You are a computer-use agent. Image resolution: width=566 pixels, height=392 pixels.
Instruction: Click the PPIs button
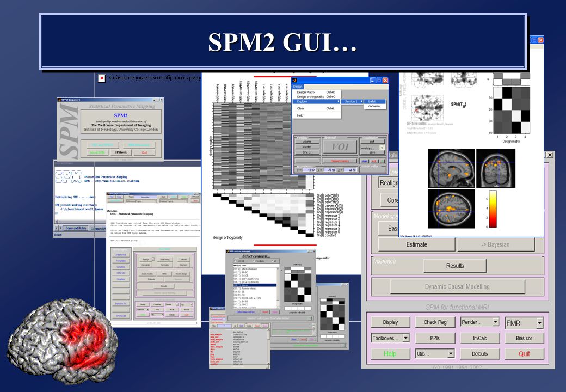tap(435, 338)
